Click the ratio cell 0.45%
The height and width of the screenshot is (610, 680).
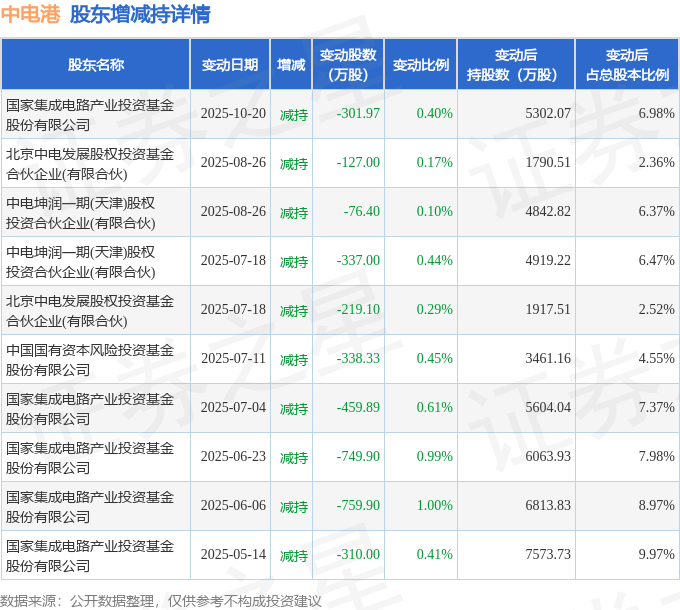(x=435, y=358)
